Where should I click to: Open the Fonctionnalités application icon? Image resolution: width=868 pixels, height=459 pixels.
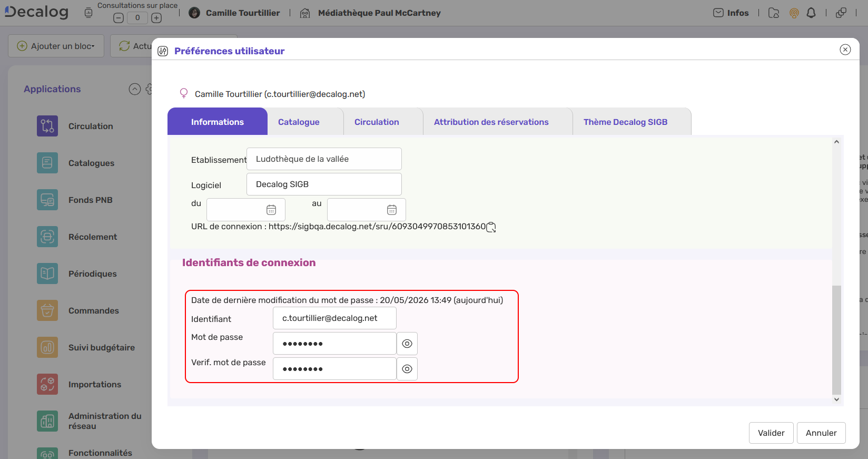click(47, 453)
